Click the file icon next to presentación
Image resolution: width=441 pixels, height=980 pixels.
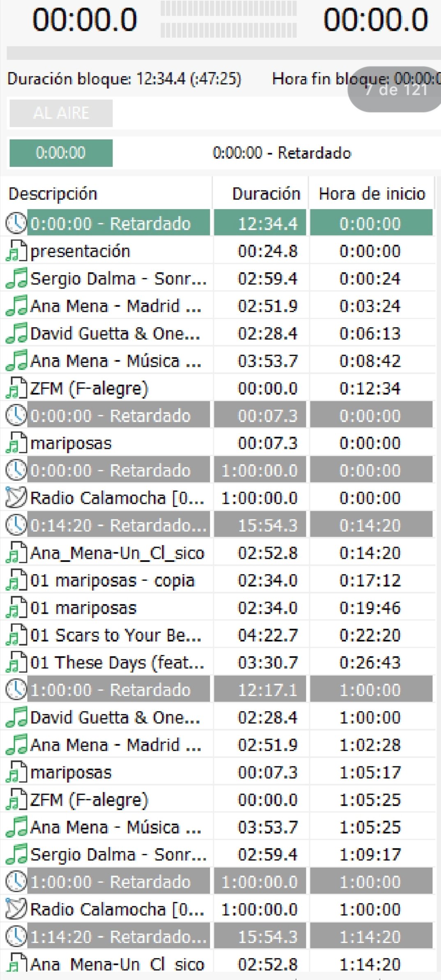(x=16, y=251)
